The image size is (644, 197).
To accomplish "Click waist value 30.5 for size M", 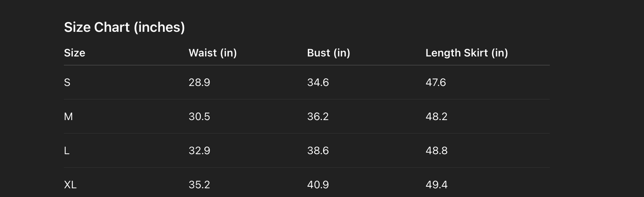I will tap(199, 117).
